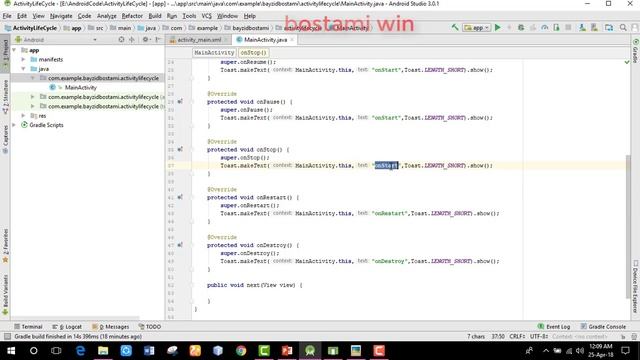
Task: Open AVD Manager icon in toolbar
Action: (x=582, y=27)
